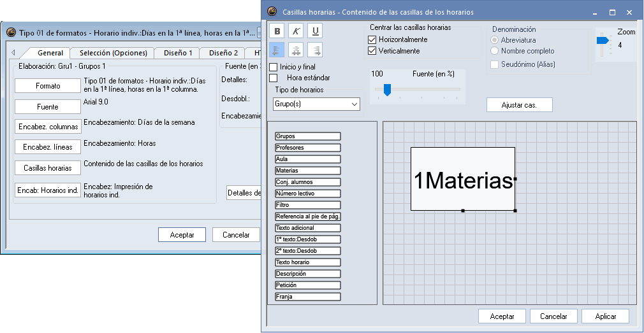Toggle Bold formatting icon
The height and width of the screenshot is (333, 644).
coord(277,31)
